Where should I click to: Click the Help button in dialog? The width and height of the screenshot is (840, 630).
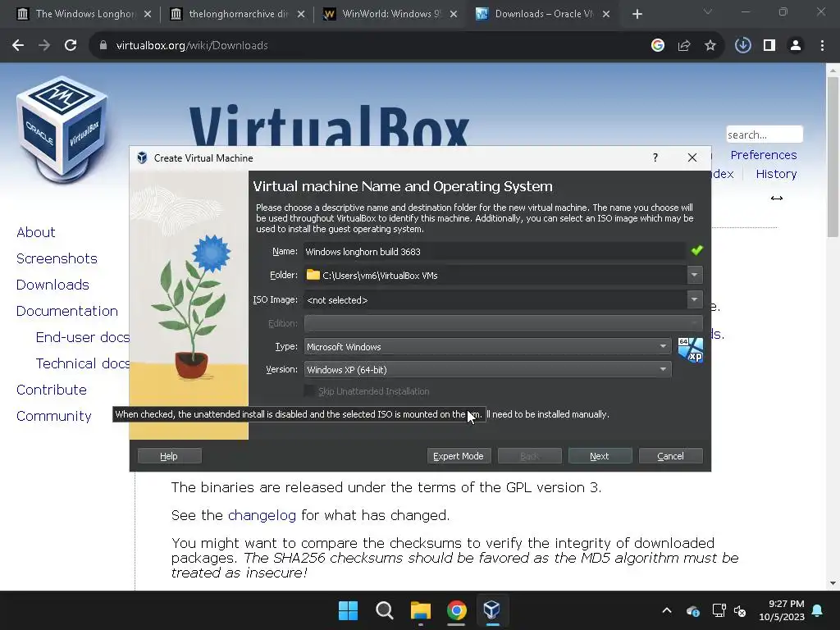coord(169,456)
